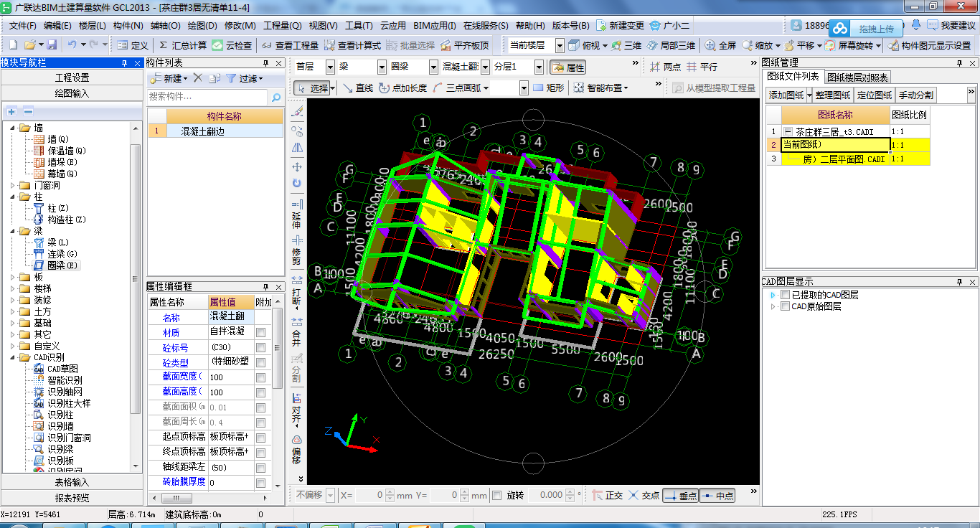Click the save icon in toolbar
The width and height of the screenshot is (980, 528).
tap(51, 45)
